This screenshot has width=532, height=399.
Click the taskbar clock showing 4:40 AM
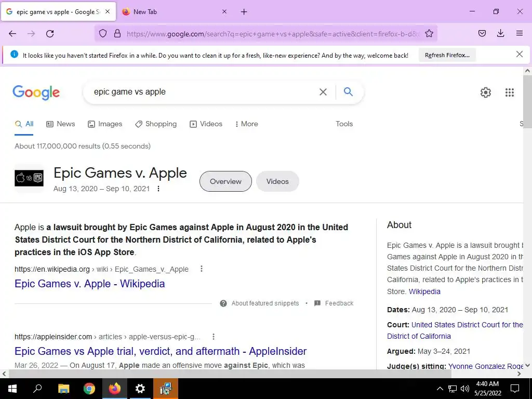[x=487, y=389]
